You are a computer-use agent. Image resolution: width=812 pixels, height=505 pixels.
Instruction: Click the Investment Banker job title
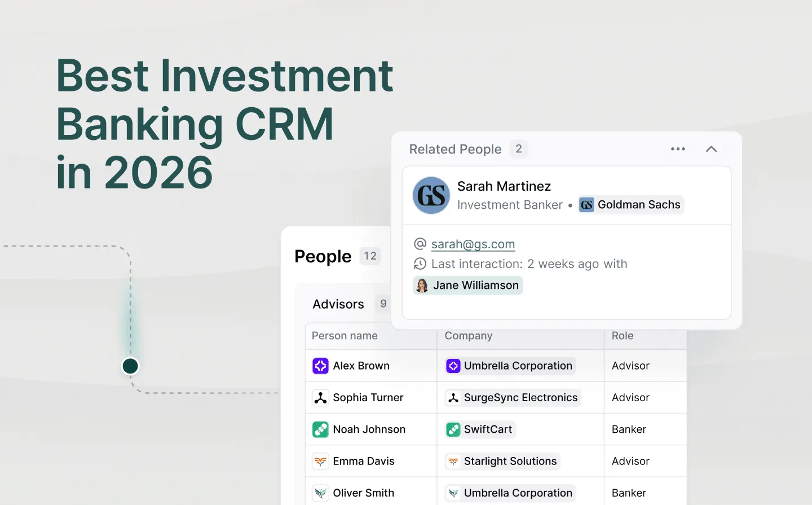coord(510,205)
